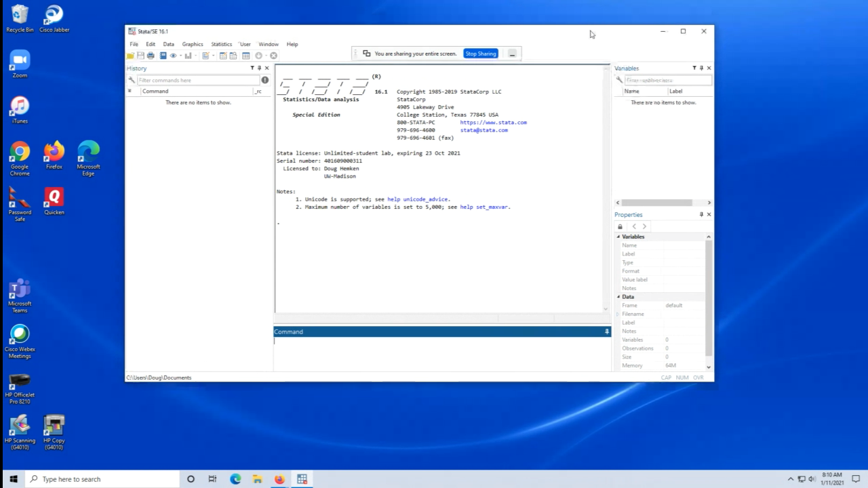This screenshot has width=868, height=488.
Task: Toggle the Properties panel lock icon
Action: pyautogui.click(x=620, y=226)
